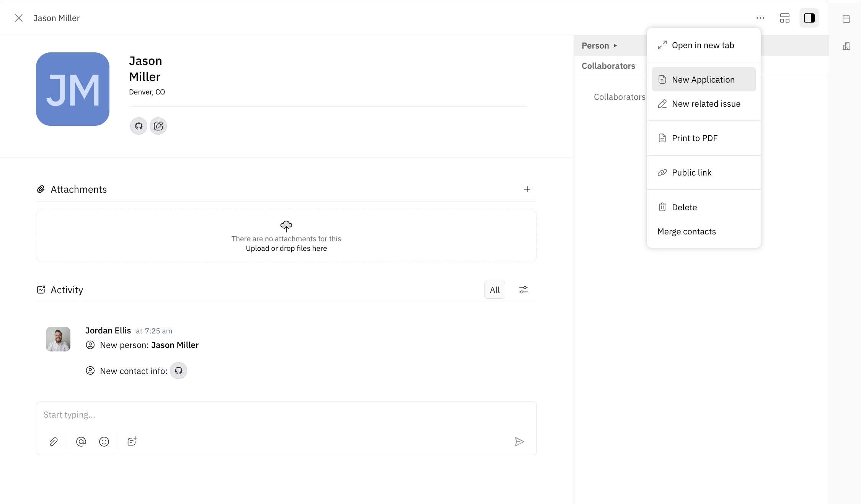The width and height of the screenshot is (861, 504).
Task: Switch to the split layout view icon
Action: [x=785, y=18]
